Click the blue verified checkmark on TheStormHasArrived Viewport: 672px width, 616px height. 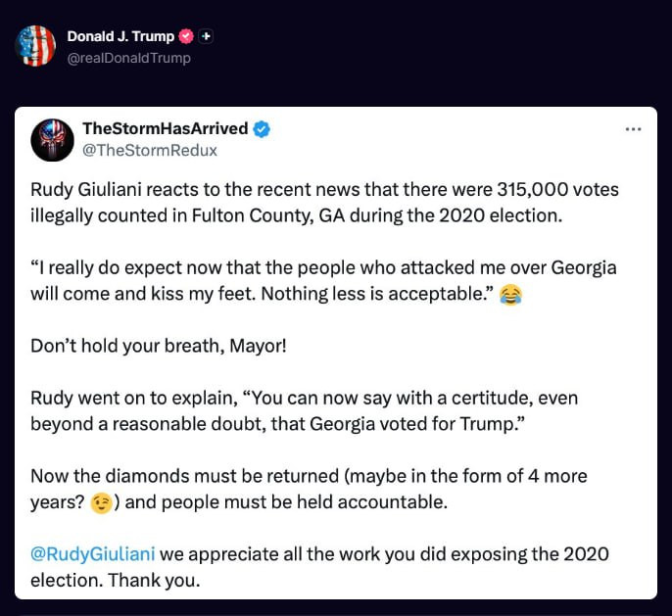click(263, 129)
